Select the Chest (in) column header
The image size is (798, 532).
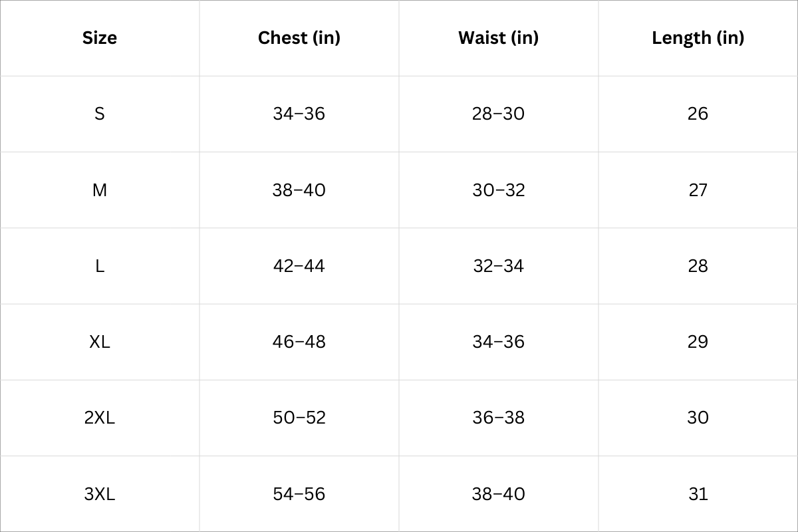click(299, 38)
